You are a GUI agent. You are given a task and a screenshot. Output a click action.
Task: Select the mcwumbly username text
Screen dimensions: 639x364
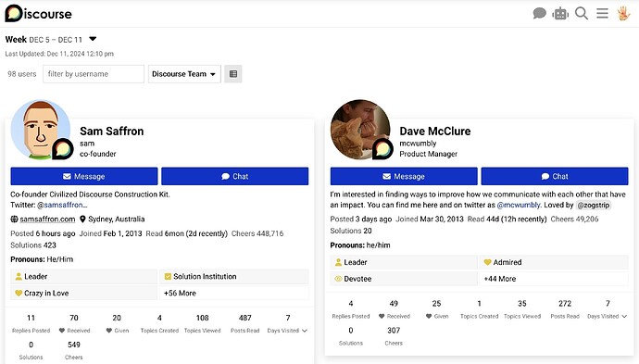[418, 144]
